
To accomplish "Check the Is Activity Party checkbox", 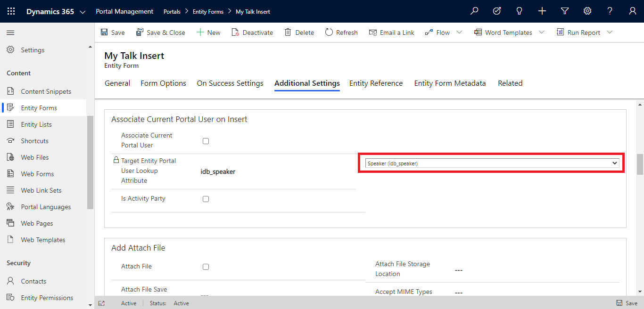I will 206,199.
